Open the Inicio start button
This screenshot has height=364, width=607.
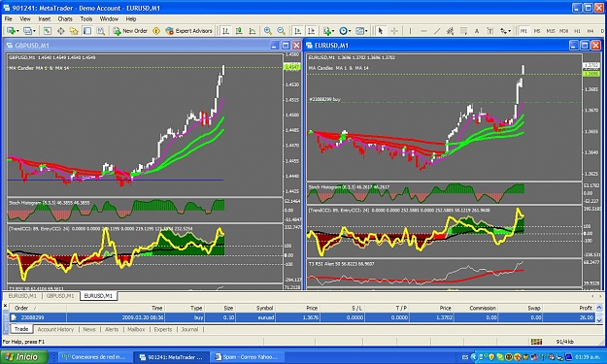coord(24,357)
